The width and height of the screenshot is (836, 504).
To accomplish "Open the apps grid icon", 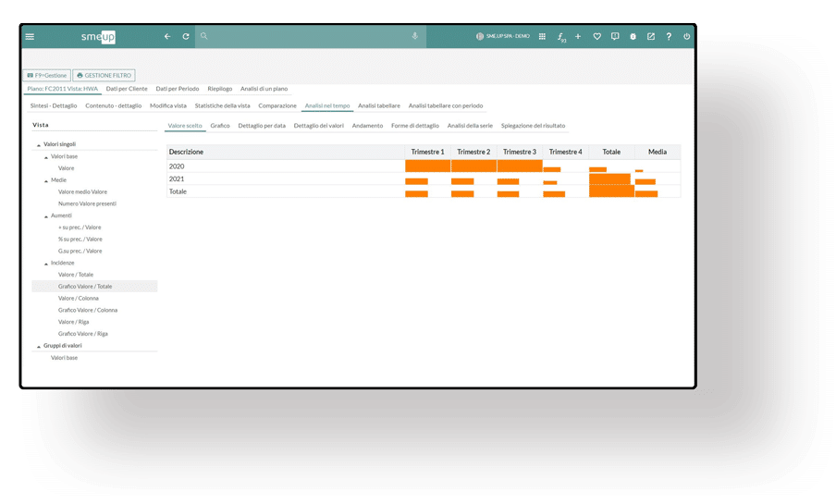I will click(x=542, y=37).
